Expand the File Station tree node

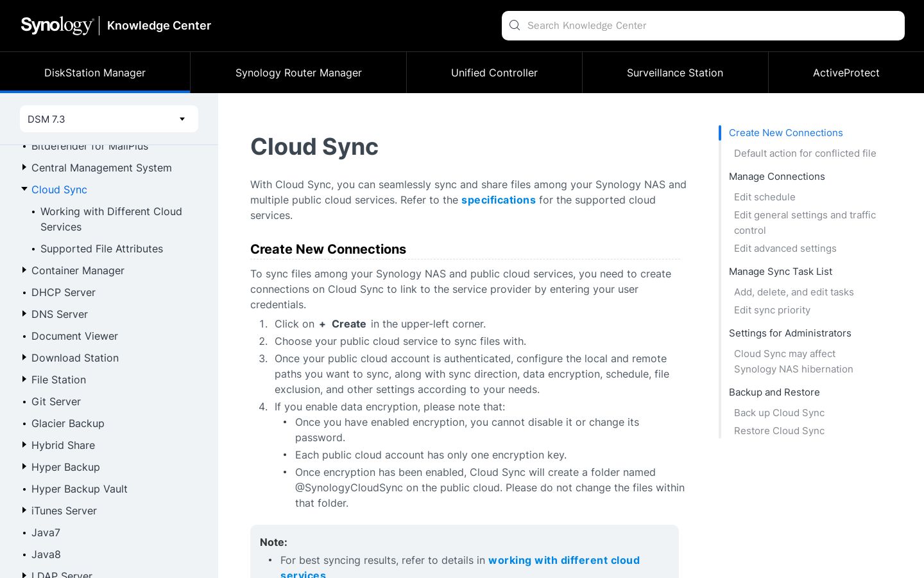tap(24, 380)
